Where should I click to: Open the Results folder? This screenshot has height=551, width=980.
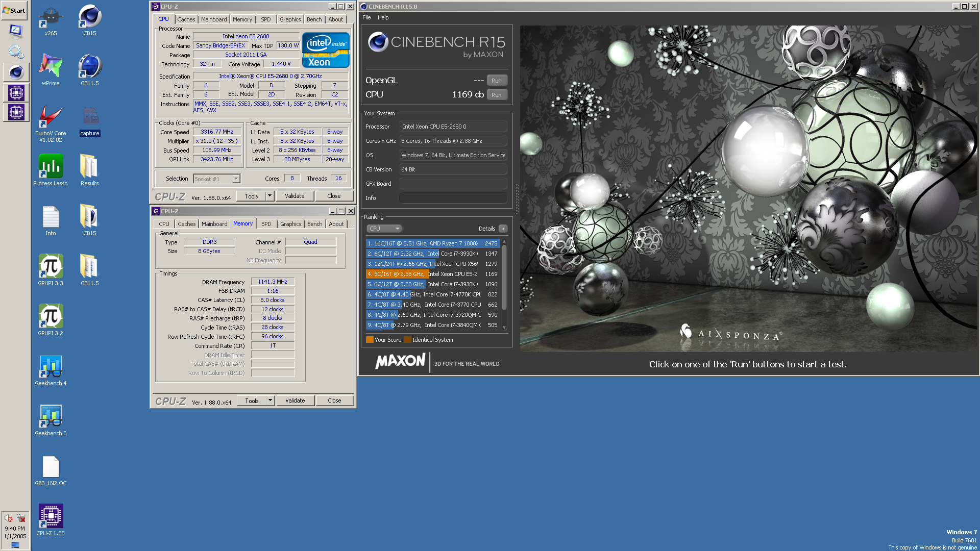[90, 170]
